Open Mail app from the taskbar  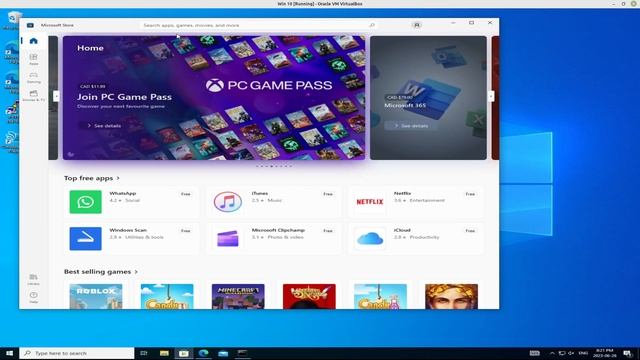coord(223,353)
